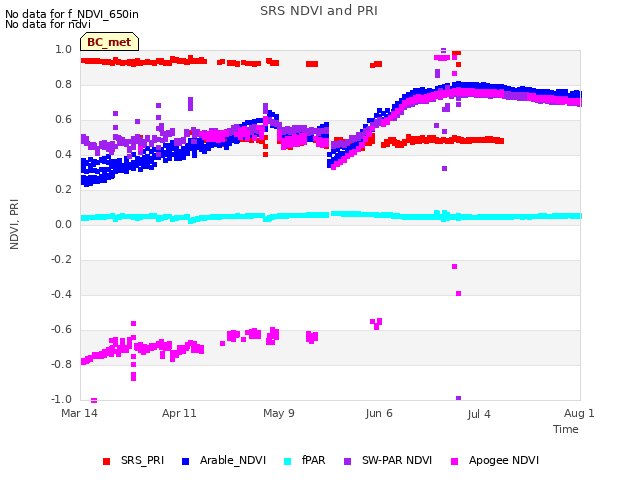The height and width of the screenshot is (480, 640).
Task: Click the 'May 9' x-axis tick label
Action: (x=279, y=413)
